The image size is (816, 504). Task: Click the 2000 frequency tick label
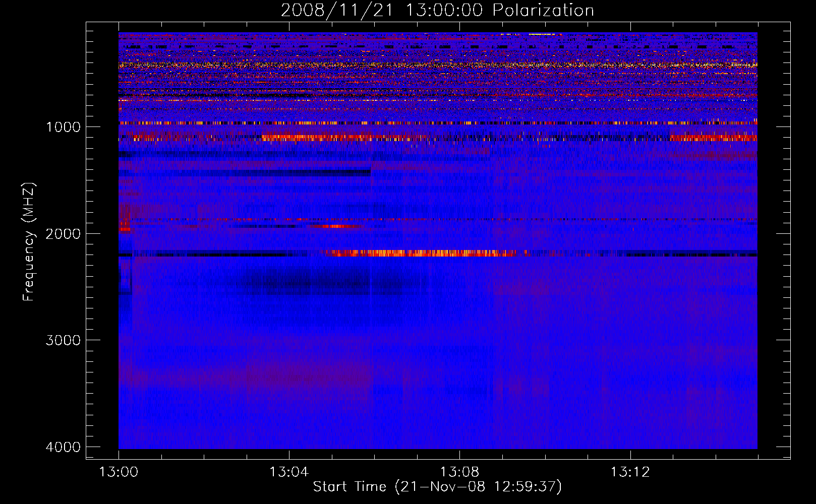63,233
